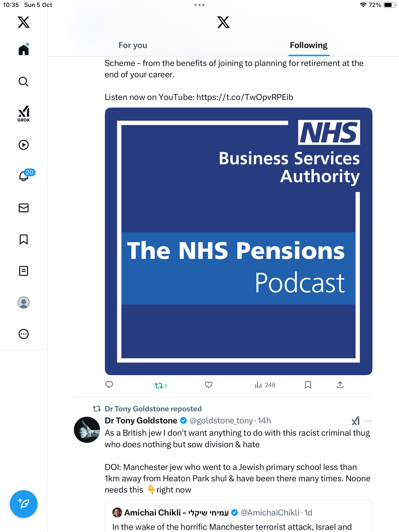This screenshot has height=532, width=399.
Task: Open the video play icon in sidebar
Action: pyautogui.click(x=24, y=145)
